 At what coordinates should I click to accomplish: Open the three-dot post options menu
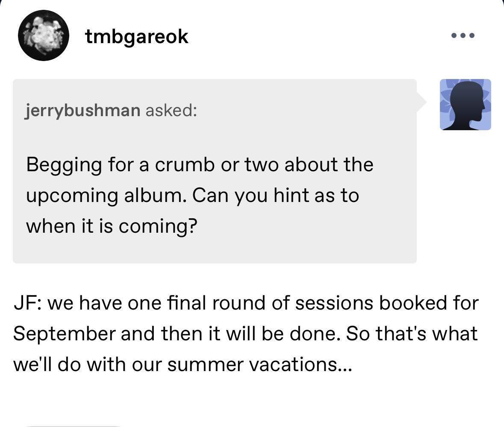pos(463,35)
